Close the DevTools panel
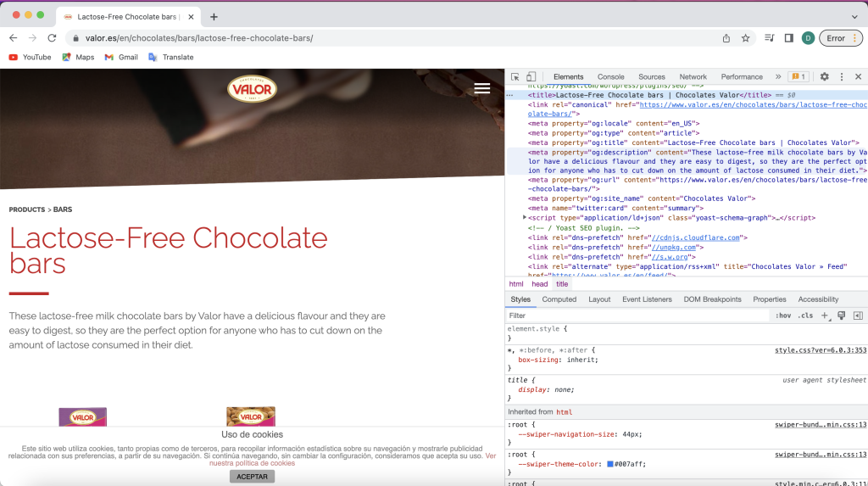Screen dimensions: 868x486 (x=858, y=77)
